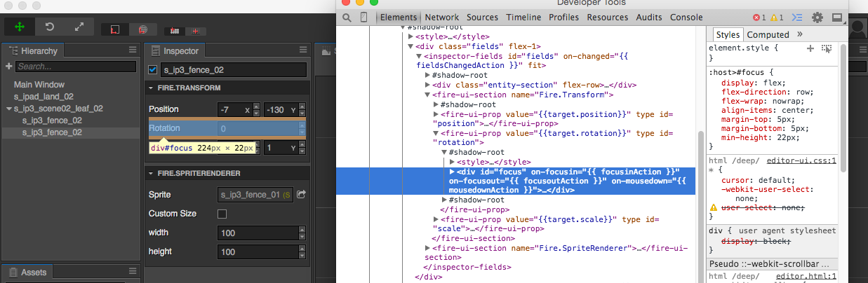
Task: Open DevTools settings gear
Action: click(x=817, y=18)
